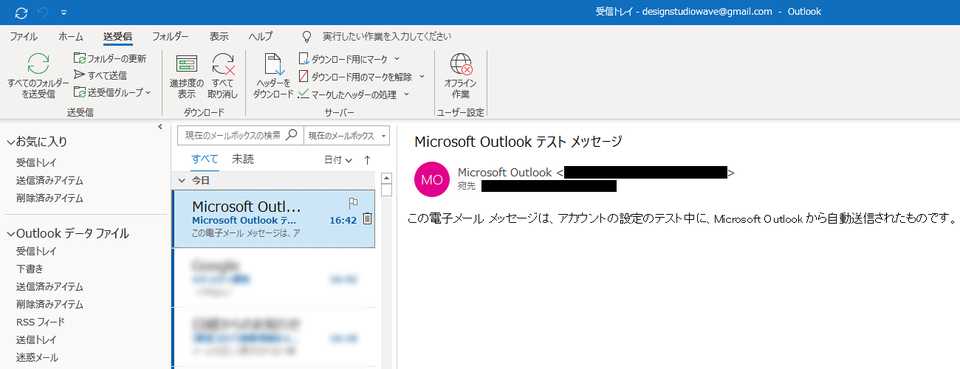Collapse the お気に入り section

(11, 142)
